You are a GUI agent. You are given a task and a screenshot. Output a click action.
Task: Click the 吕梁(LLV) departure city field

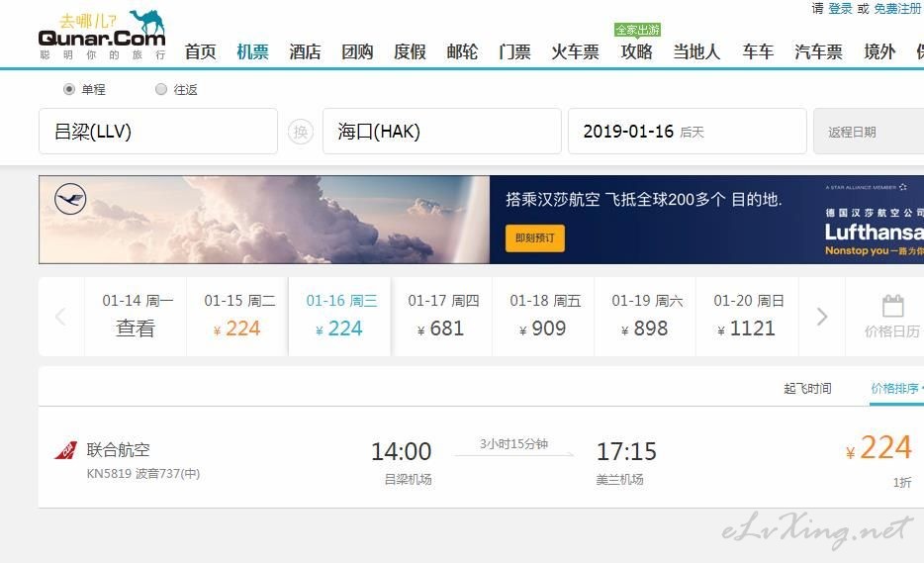(x=158, y=131)
